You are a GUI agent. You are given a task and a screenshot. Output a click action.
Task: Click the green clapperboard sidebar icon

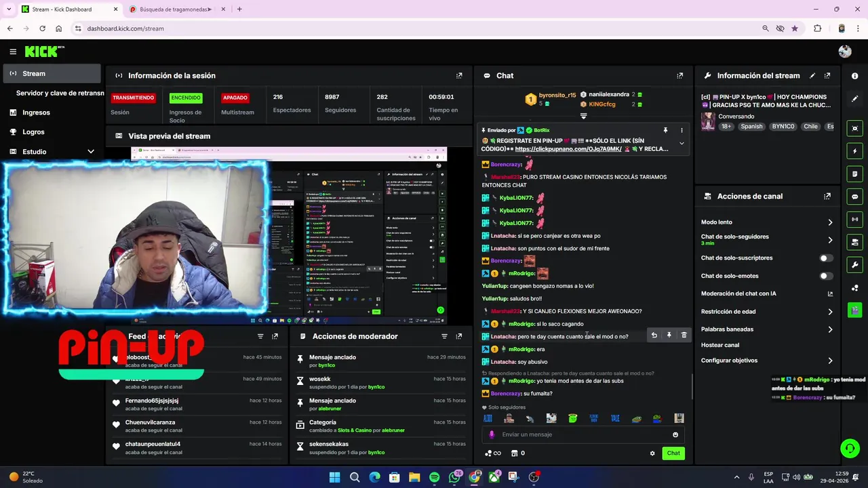854,310
